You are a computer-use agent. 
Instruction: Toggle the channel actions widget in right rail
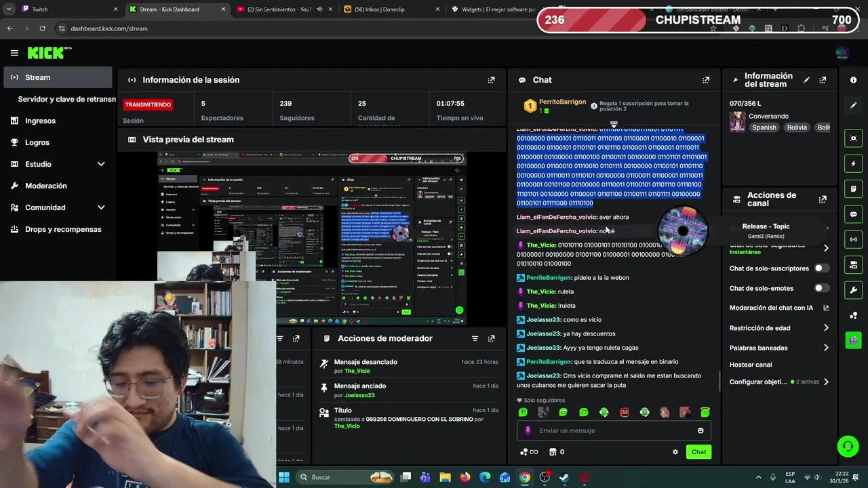click(x=853, y=264)
